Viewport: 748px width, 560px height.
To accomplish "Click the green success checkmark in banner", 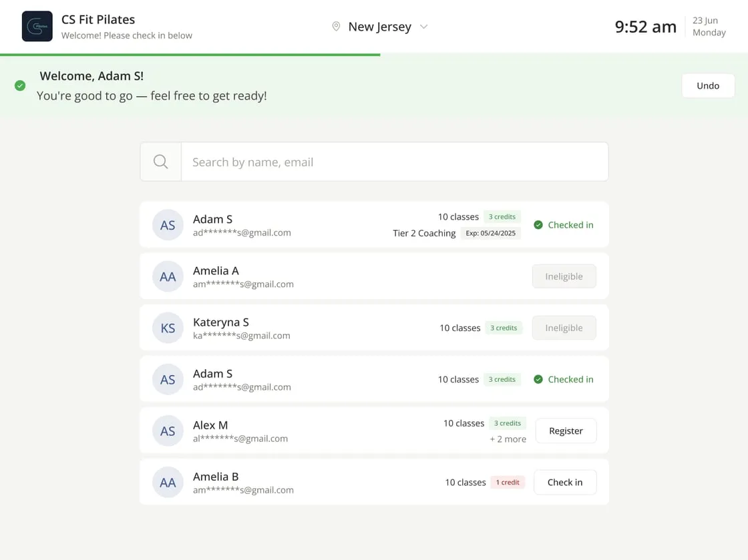I will [20, 86].
